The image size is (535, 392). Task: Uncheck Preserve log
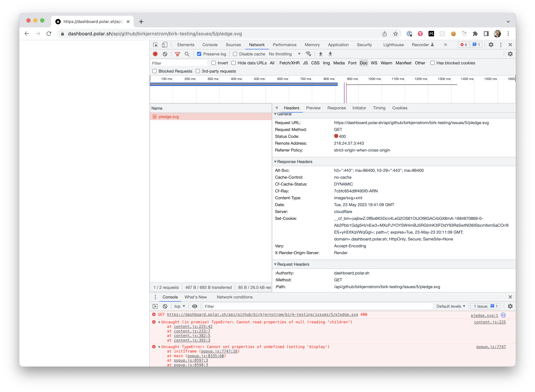199,54
